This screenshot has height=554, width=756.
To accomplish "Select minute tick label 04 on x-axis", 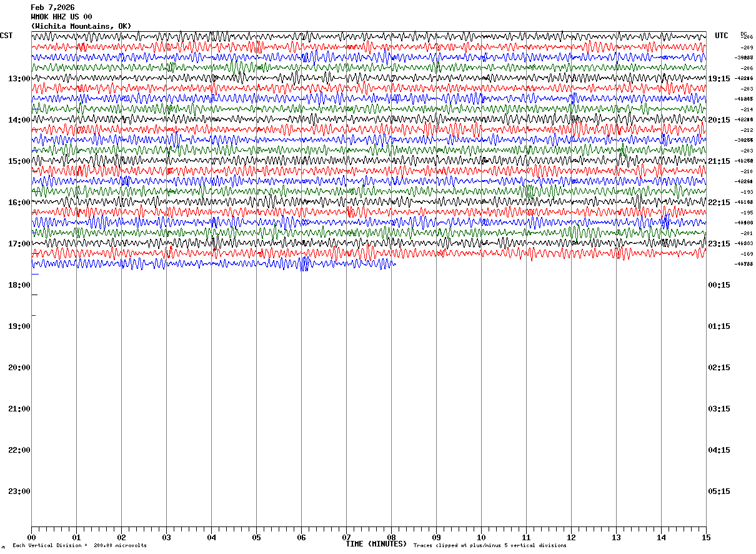I will tap(211, 537).
